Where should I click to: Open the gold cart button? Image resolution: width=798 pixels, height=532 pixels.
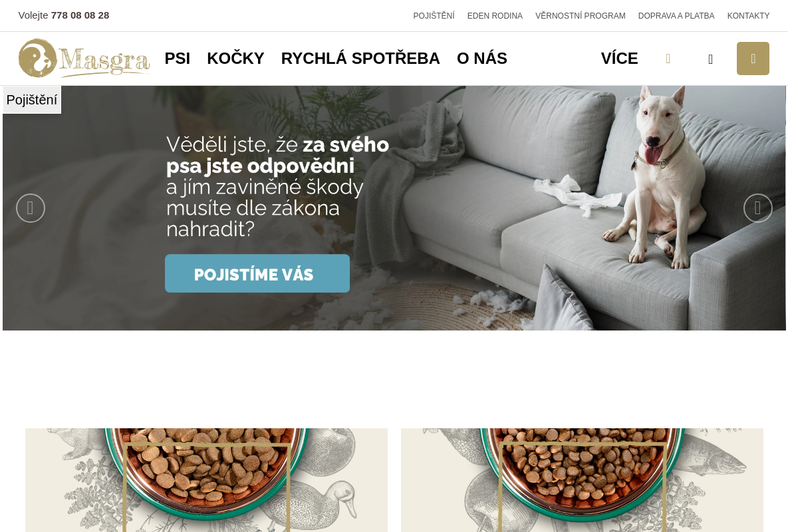click(753, 59)
